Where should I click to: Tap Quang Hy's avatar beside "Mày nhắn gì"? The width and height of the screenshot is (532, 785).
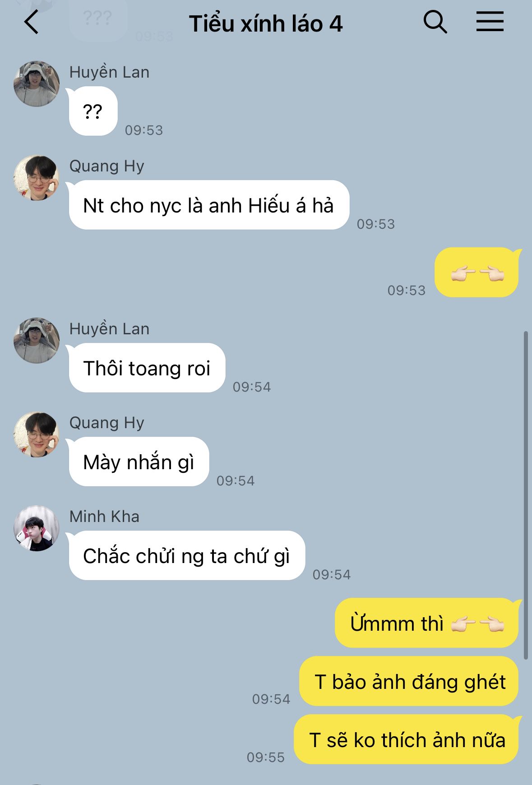coord(37,434)
